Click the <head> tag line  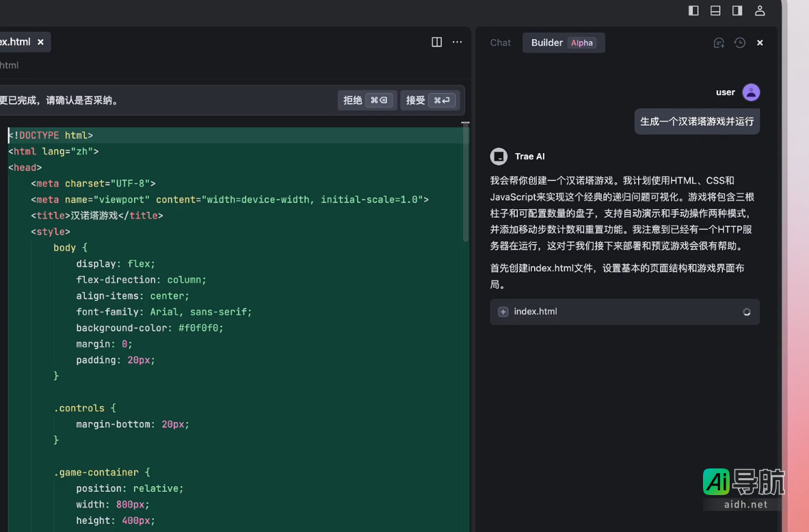coord(25,168)
